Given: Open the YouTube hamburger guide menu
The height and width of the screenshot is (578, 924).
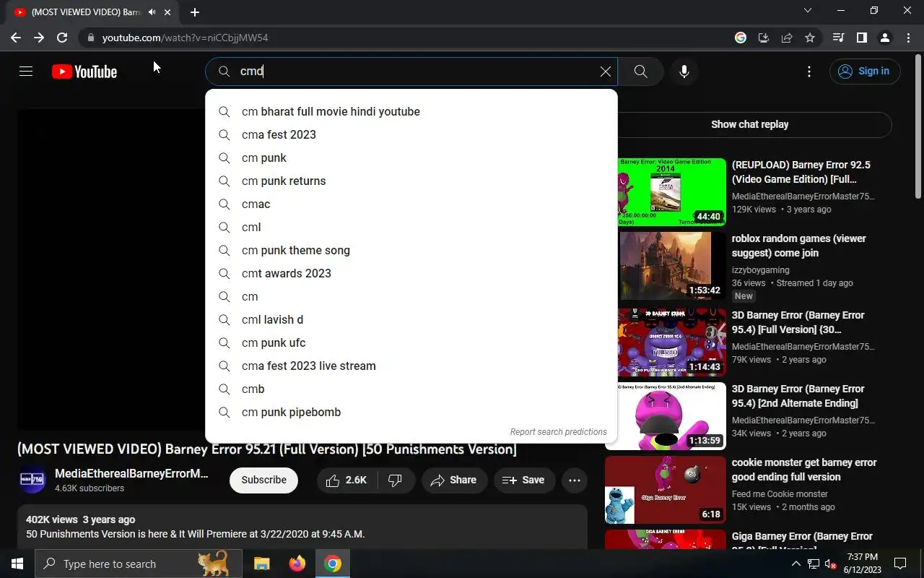Looking at the screenshot, I should click(26, 72).
